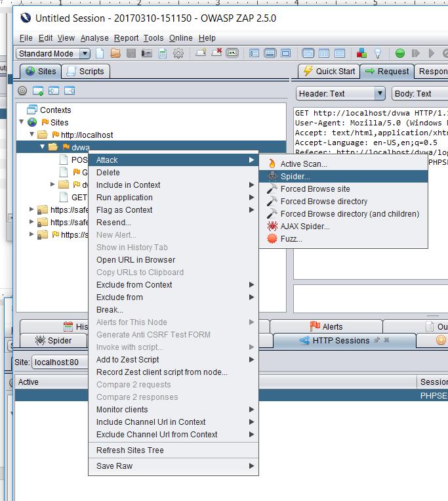This screenshot has width=448, height=501.
Task: Click the New Context icon with green plus
Action: coord(38,91)
